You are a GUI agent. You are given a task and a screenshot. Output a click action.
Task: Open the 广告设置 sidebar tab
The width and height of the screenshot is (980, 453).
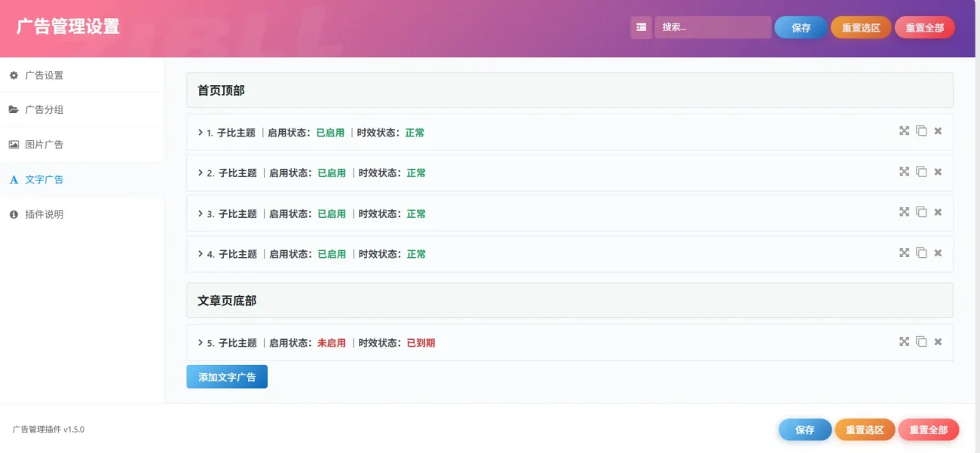point(81,75)
